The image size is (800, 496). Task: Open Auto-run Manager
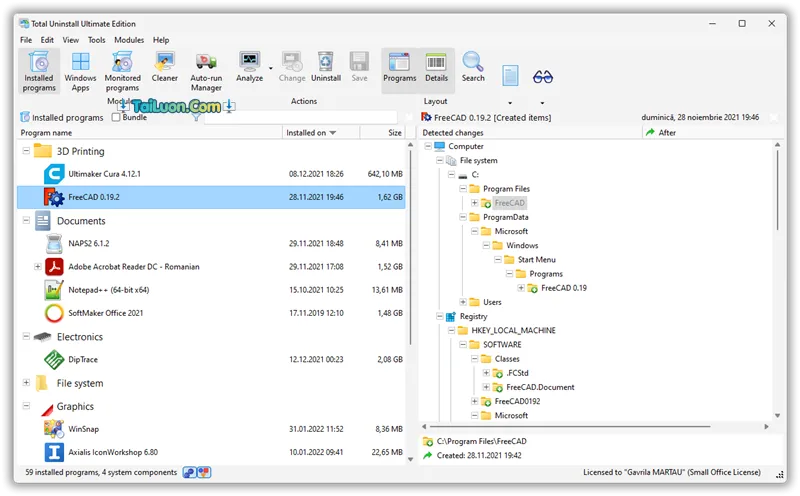[206, 71]
